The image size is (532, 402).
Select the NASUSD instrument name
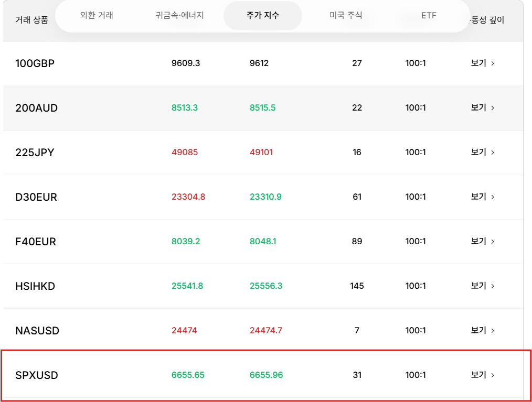click(37, 330)
